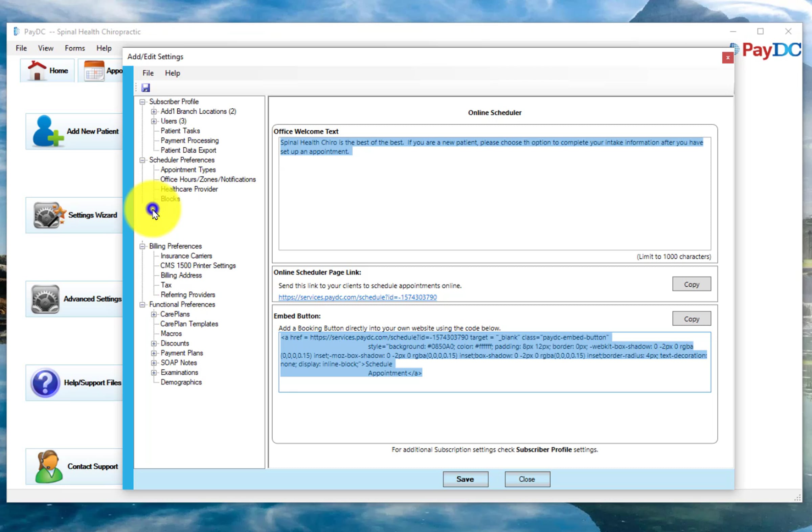Click the Save button at the bottom
The height and width of the screenshot is (532, 812).
tap(465, 479)
